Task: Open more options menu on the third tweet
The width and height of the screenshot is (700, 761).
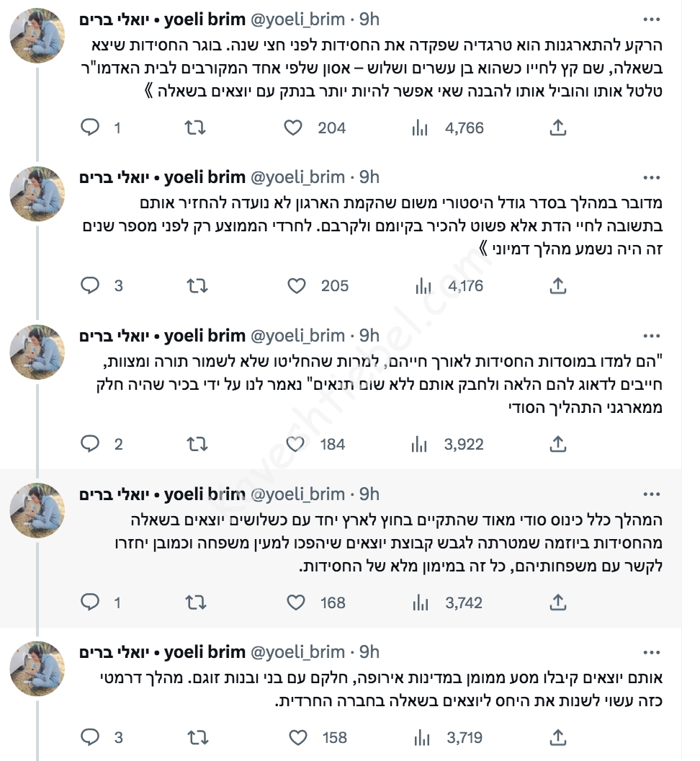Action: (x=651, y=336)
